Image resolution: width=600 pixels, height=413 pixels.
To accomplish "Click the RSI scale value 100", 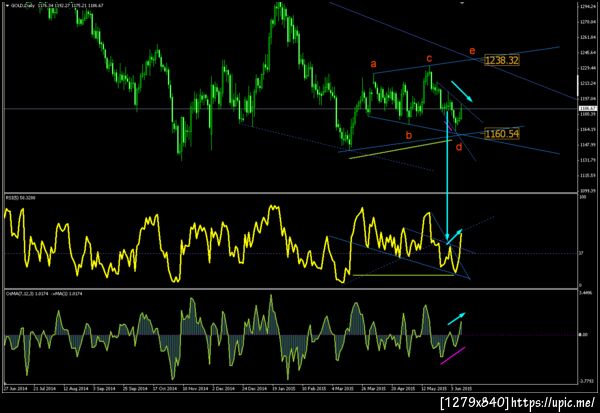I will (583, 197).
